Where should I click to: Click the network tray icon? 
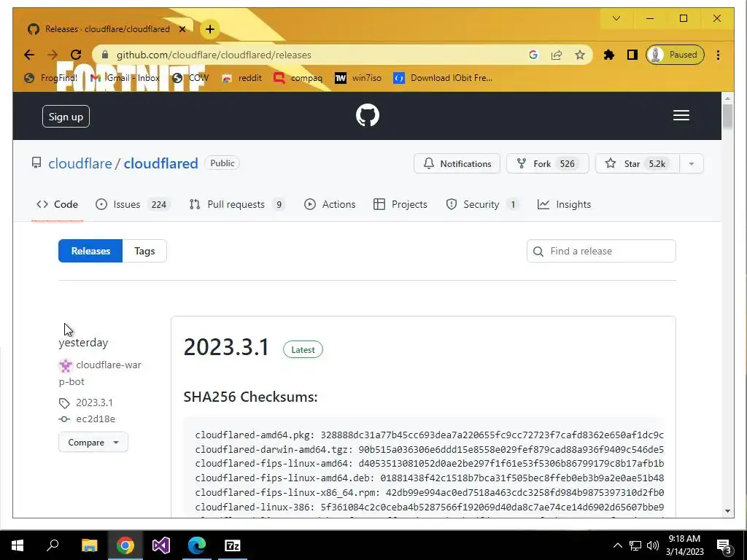(x=635, y=545)
